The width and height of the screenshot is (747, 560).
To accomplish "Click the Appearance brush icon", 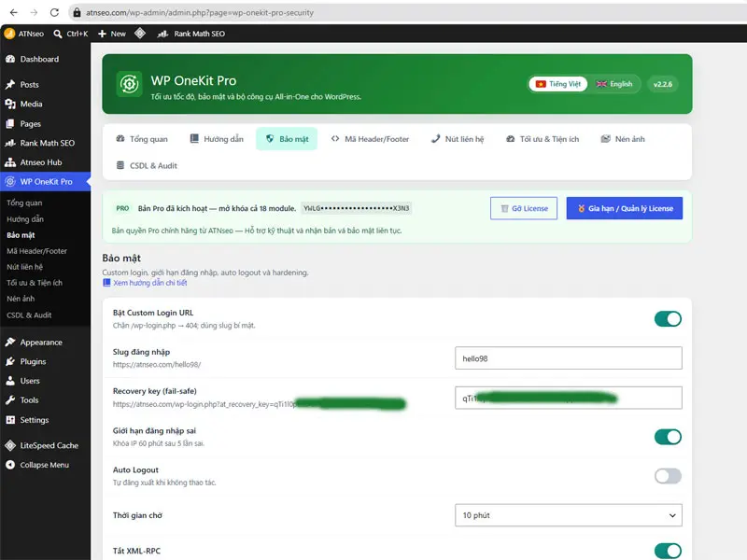I will [10, 342].
